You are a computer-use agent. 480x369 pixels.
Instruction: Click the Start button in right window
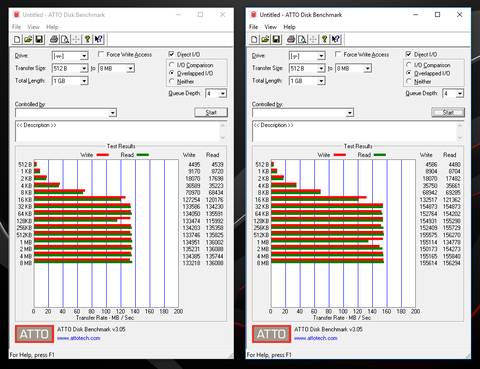448,112
